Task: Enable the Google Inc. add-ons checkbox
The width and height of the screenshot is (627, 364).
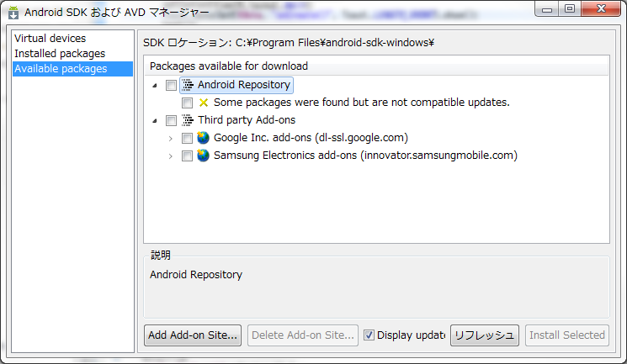Action: point(187,138)
